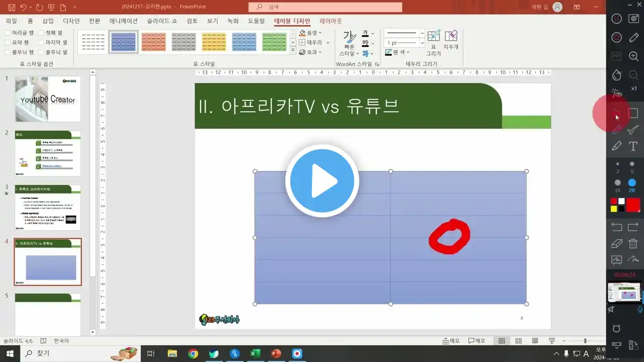Click the 검색 search box in the title bar
The height and width of the screenshot is (362, 644).
click(325, 7)
